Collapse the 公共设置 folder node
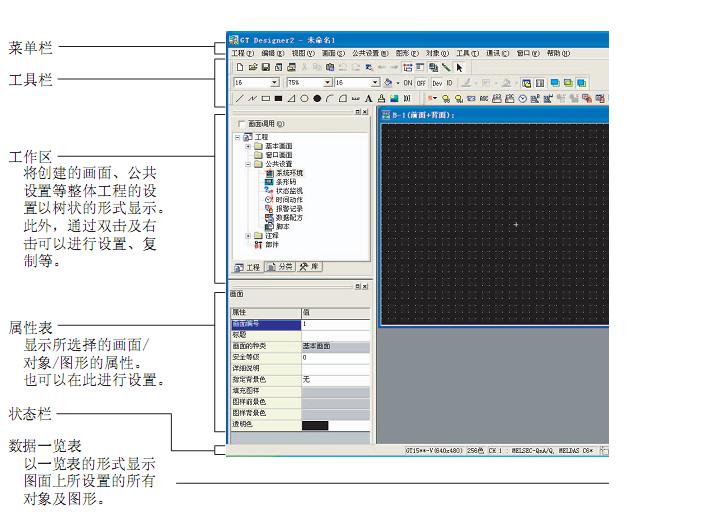The height and width of the screenshot is (512, 720). click(x=247, y=164)
